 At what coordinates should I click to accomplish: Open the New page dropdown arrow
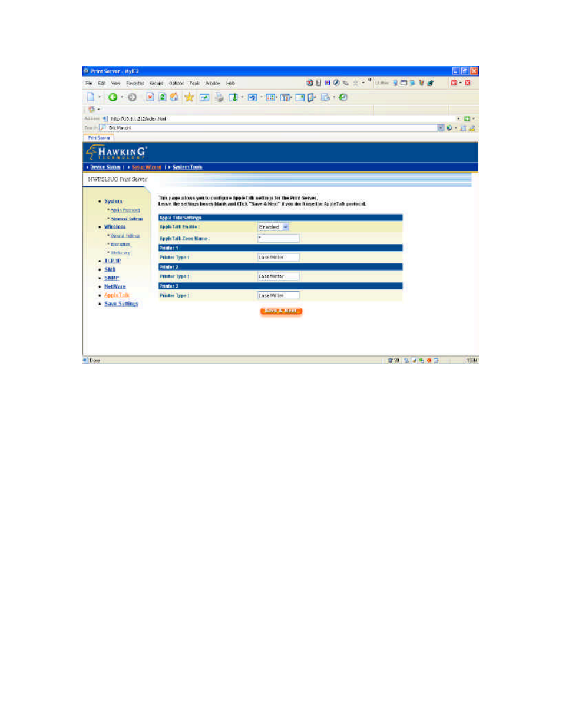100,97
